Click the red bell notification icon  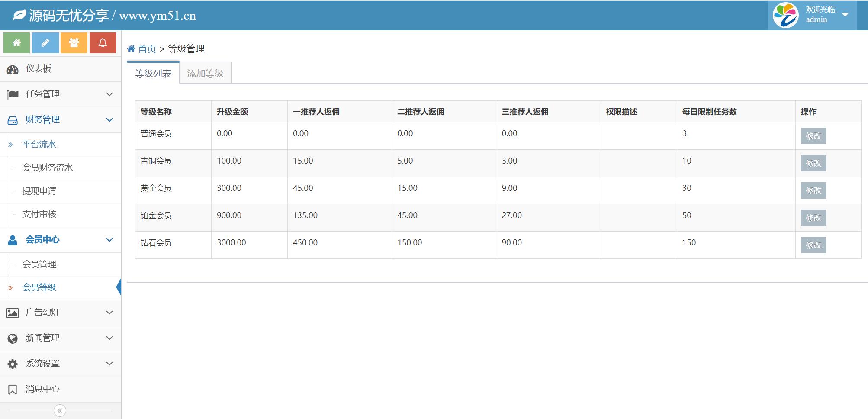pos(103,43)
